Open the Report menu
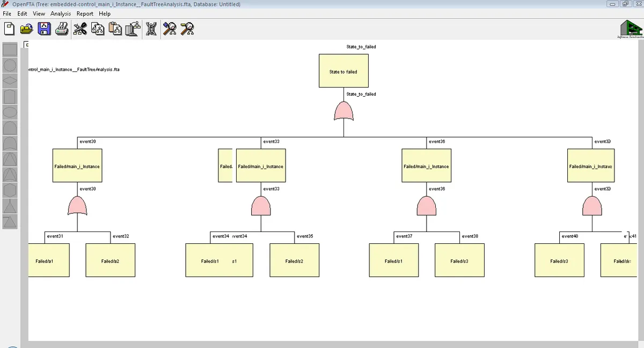Screen dimensions: 644x348 click(x=85, y=13)
